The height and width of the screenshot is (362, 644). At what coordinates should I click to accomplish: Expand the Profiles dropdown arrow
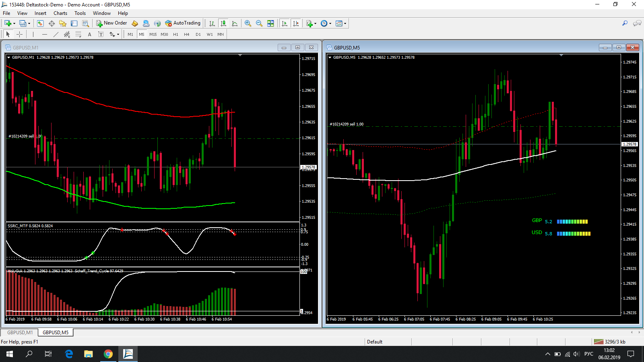point(29,23)
